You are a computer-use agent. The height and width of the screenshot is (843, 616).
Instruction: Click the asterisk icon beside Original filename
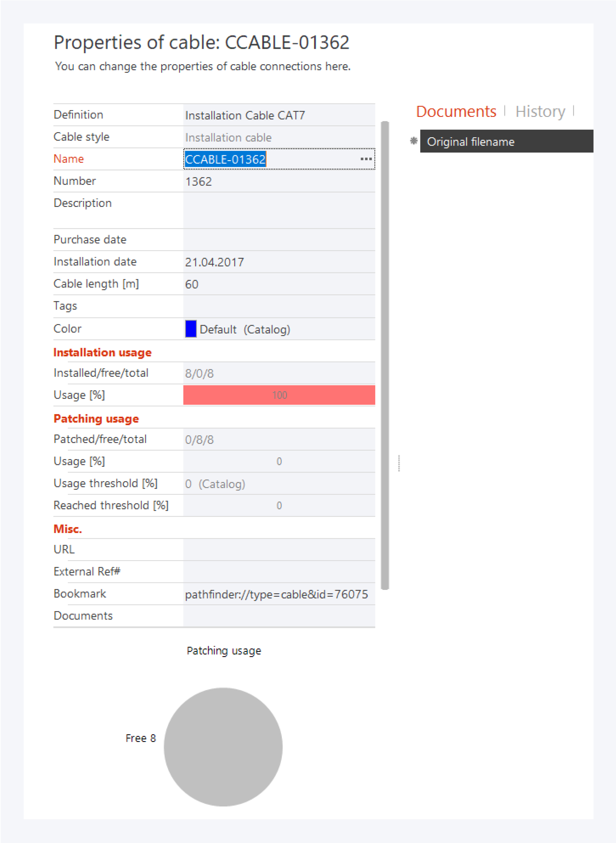[414, 141]
